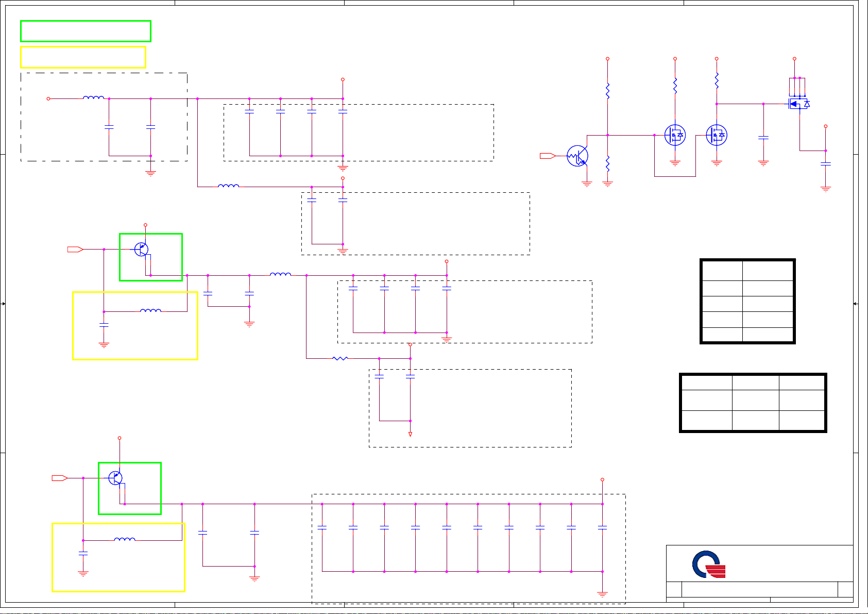Screen dimensions: 868x614
Task: Select the MOSFET whose drain drives the P-channel gate
Action: click(x=717, y=135)
